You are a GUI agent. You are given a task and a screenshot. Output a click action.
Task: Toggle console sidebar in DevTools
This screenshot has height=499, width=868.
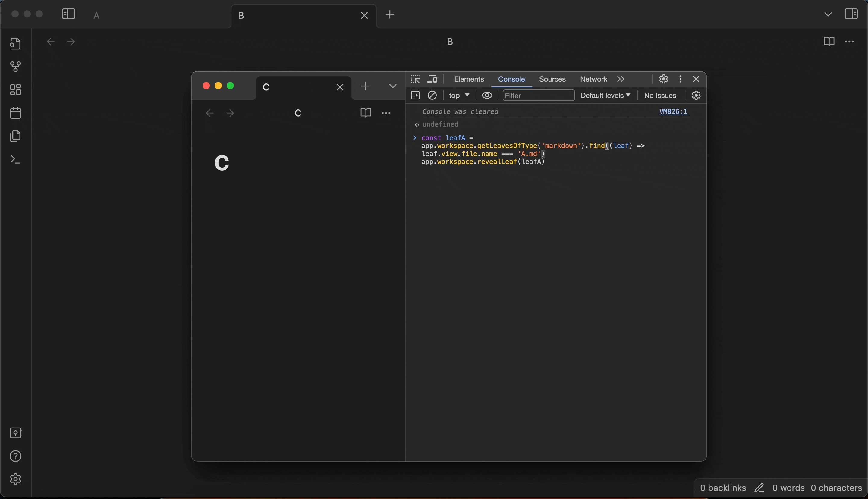415,96
